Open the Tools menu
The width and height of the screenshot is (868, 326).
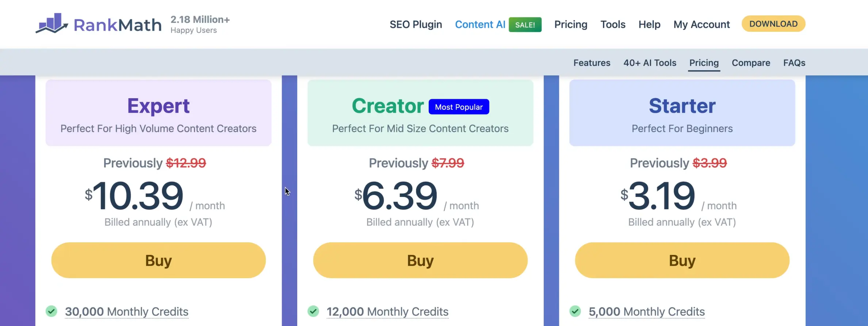click(613, 24)
